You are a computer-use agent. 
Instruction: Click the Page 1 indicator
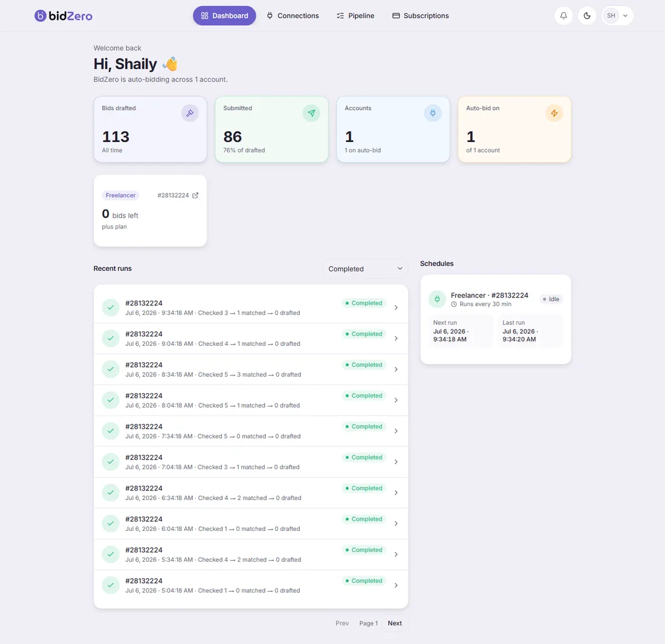pyautogui.click(x=368, y=623)
